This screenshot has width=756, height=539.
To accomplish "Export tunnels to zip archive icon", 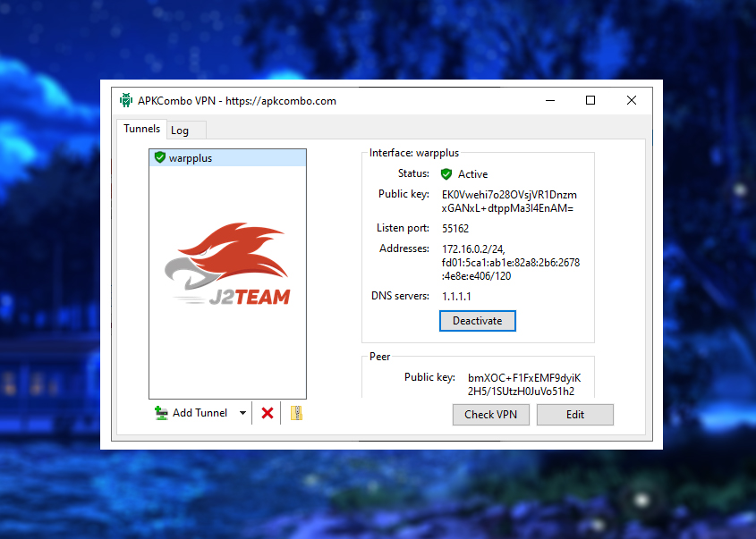I will click(296, 413).
